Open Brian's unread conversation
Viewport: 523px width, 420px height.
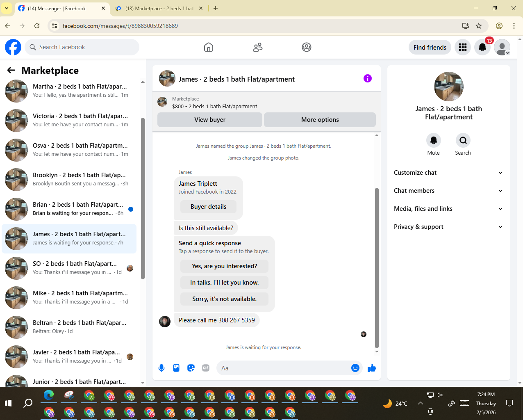pos(70,209)
